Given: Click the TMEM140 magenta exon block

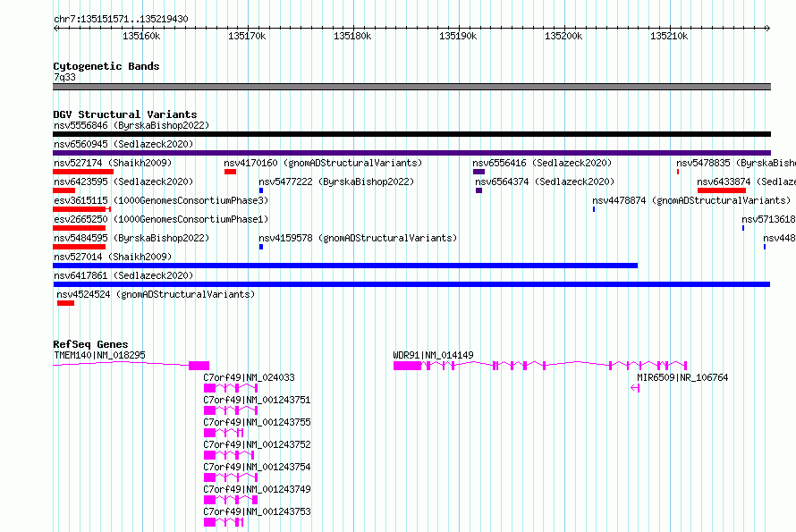Looking at the screenshot, I should 199,366.
